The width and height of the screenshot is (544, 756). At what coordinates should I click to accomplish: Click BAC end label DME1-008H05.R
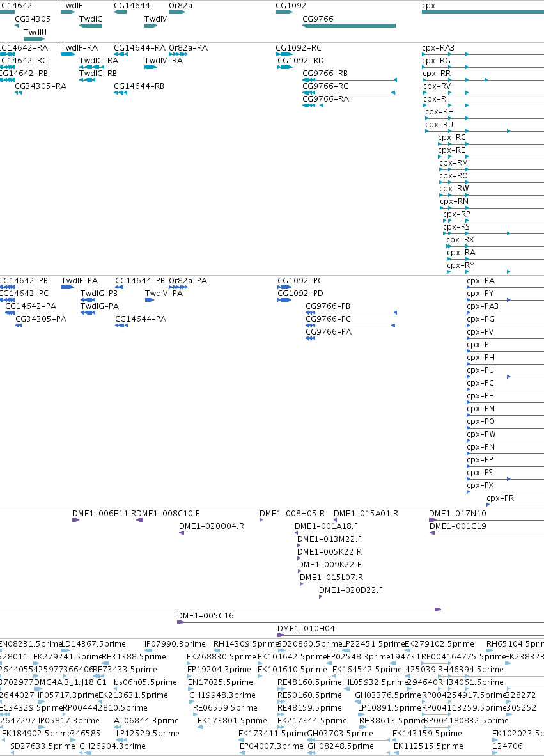292,514
